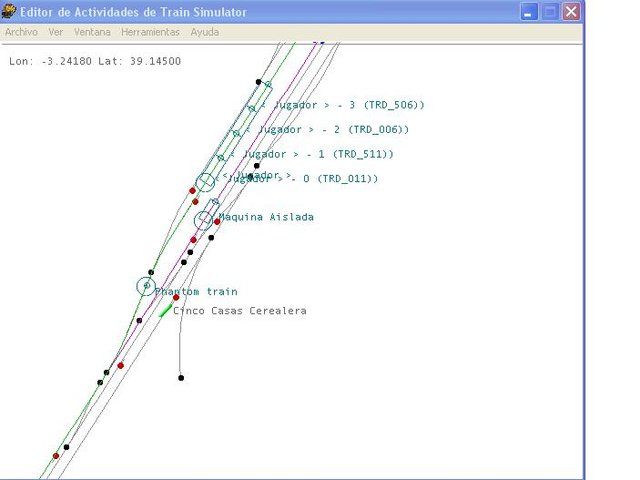This screenshot has height=480, width=640.
Task: Maximize the editor window
Action: click(550, 12)
